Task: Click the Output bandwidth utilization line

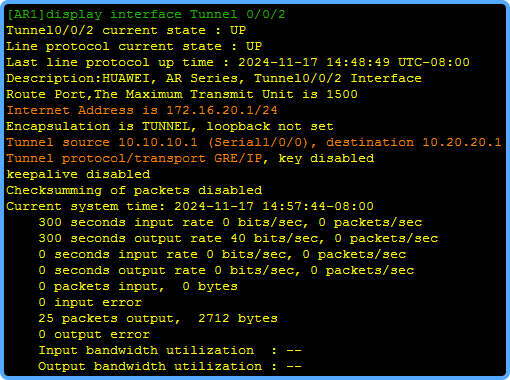Action: click(x=170, y=366)
